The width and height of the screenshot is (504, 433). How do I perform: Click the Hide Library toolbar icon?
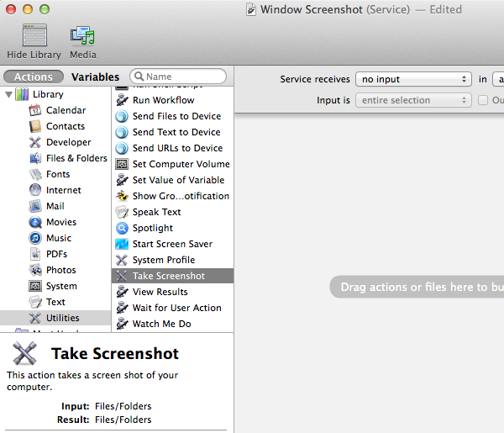[x=34, y=35]
